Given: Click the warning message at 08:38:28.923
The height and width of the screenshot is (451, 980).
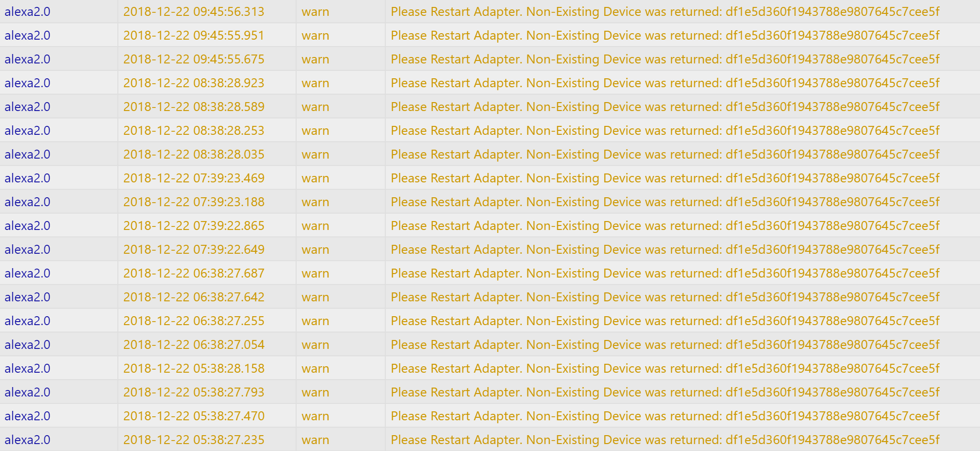Looking at the screenshot, I should click(665, 83).
